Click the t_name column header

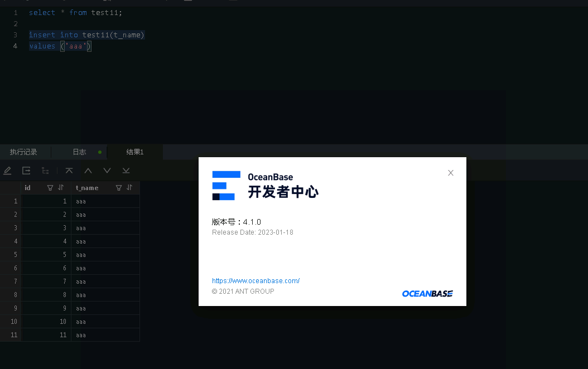pos(87,188)
